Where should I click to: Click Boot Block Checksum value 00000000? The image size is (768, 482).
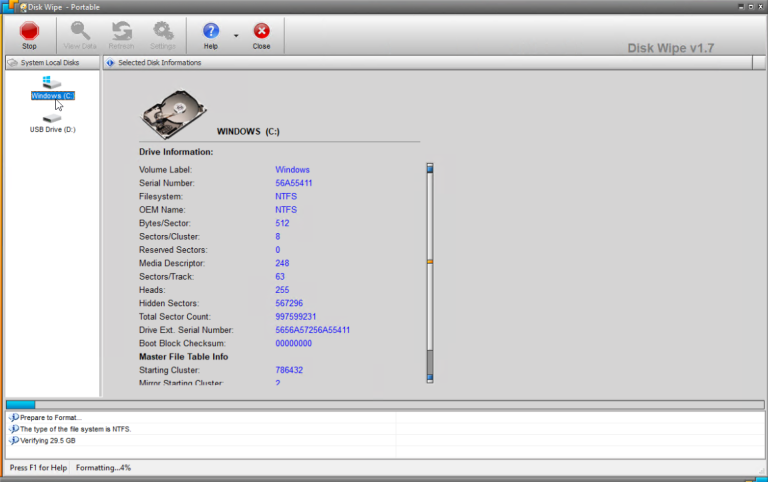point(293,343)
